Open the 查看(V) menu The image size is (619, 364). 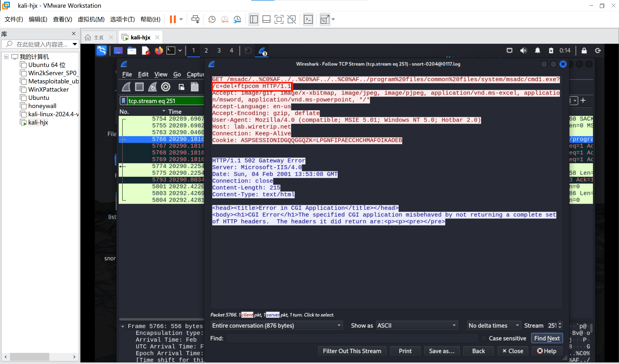coord(62,19)
